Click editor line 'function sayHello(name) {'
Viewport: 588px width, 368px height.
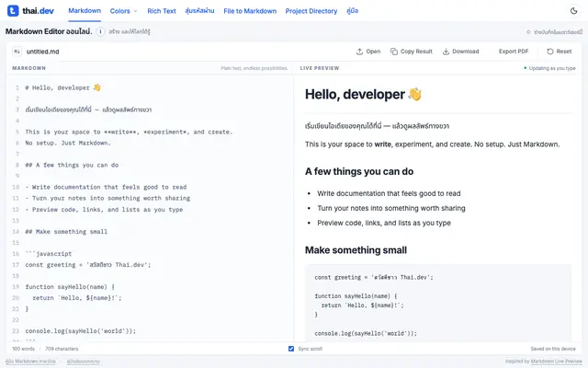tap(70, 287)
